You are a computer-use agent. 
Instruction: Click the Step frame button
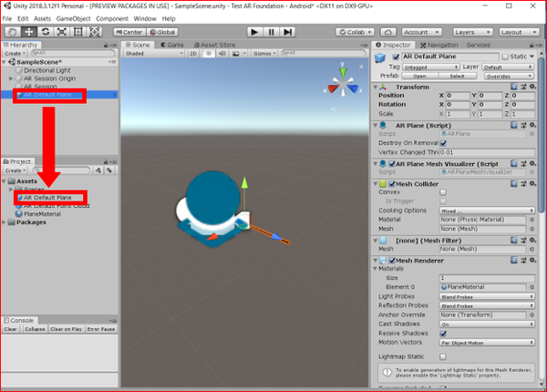(x=287, y=32)
